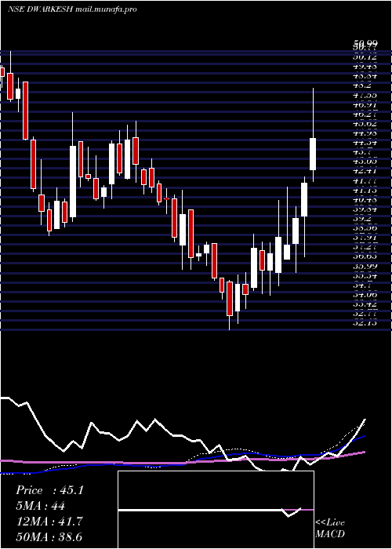
Task: Click the 44.98 price axis label
Action: tap(365, 133)
